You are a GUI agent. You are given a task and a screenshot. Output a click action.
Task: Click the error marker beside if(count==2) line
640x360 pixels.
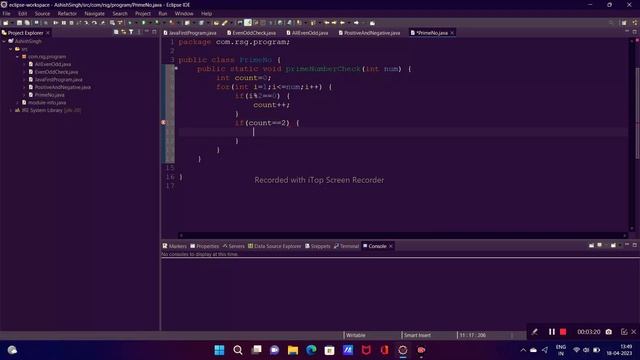click(x=163, y=122)
